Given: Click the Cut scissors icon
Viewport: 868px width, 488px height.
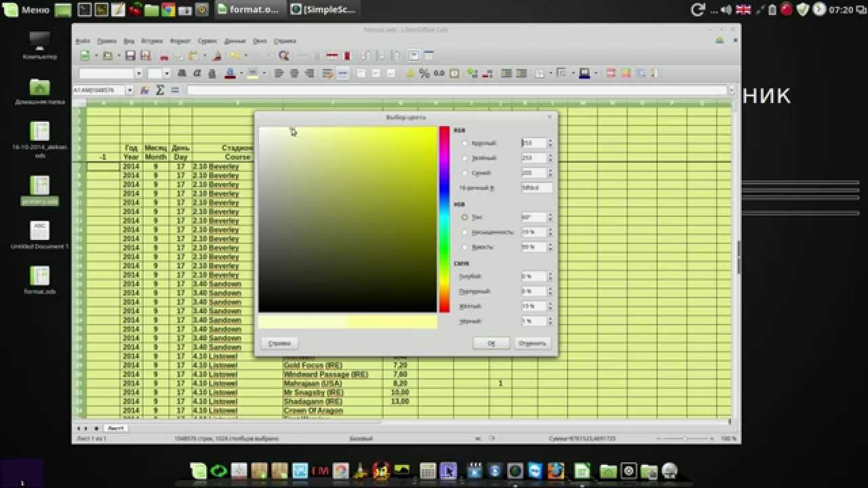Looking at the screenshot, I should 163,56.
